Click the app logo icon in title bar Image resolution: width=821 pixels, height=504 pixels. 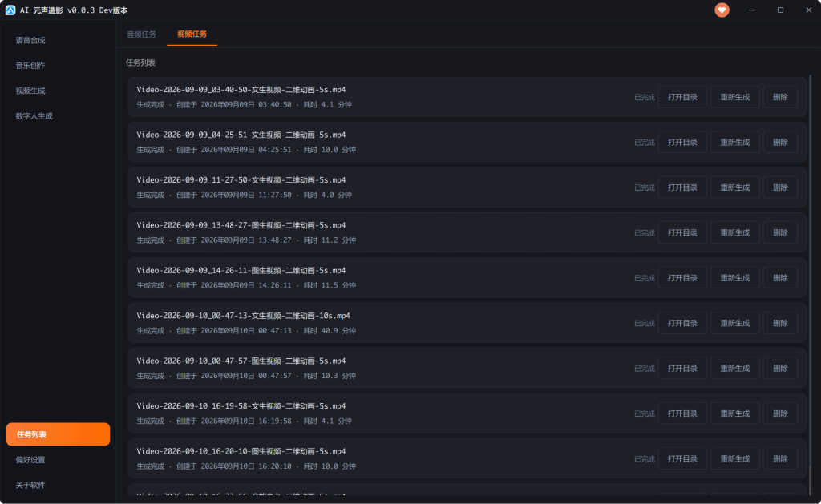pos(10,10)
